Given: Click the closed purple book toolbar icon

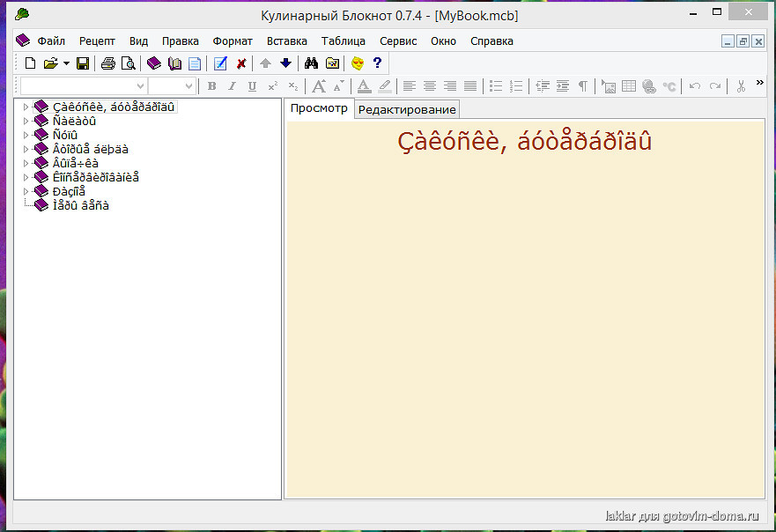Looking at the screenshot, I should point(154,63).
